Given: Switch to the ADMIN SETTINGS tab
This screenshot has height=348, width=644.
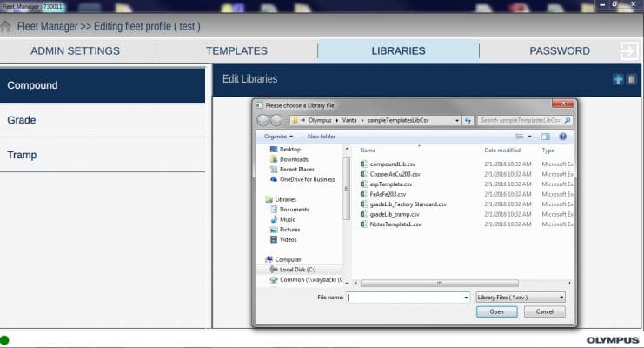Looking at the screenshot, I should 75,51.
